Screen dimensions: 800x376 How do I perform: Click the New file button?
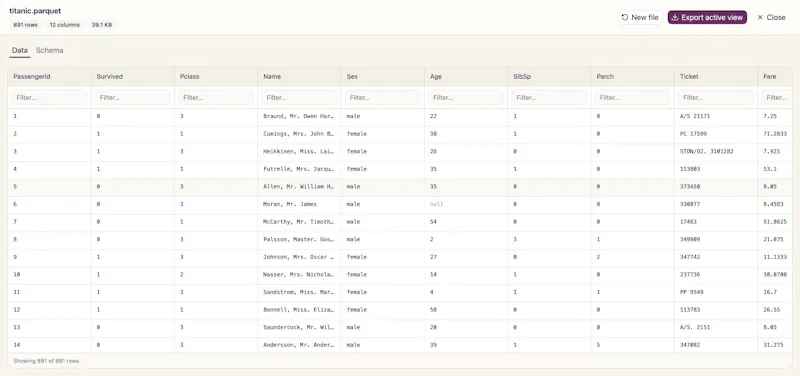click(x=640, y=17)
